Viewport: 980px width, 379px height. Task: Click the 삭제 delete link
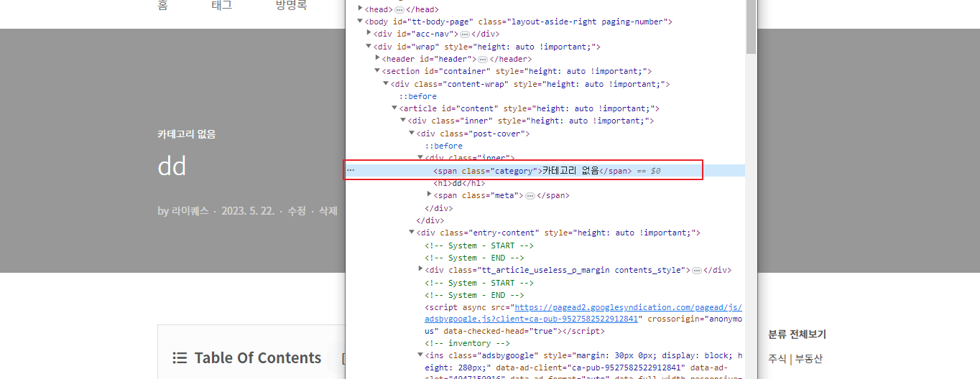[x=328, y=211]
